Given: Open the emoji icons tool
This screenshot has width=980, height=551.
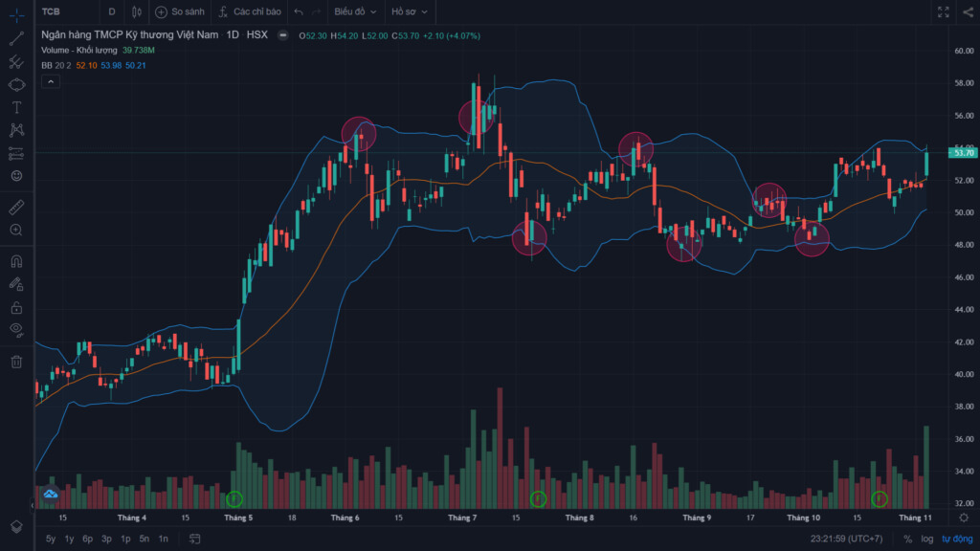Looking at the screenshot, I should point(17,176).
